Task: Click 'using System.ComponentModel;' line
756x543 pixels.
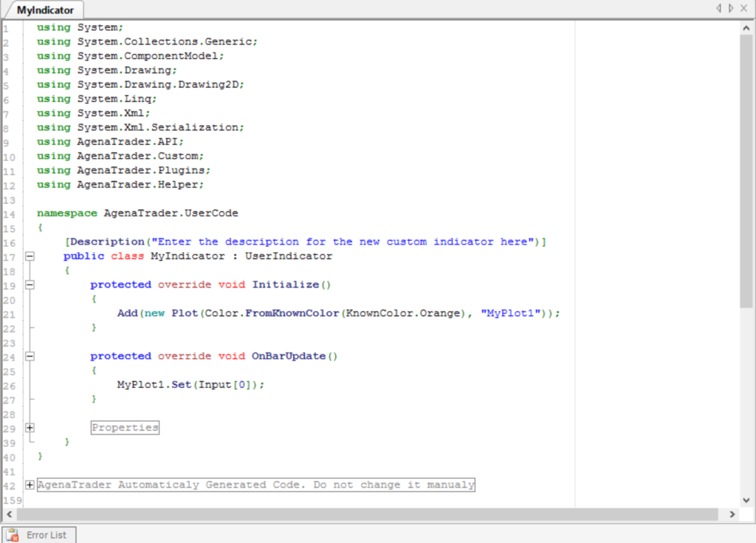Action: coord(130,56)
